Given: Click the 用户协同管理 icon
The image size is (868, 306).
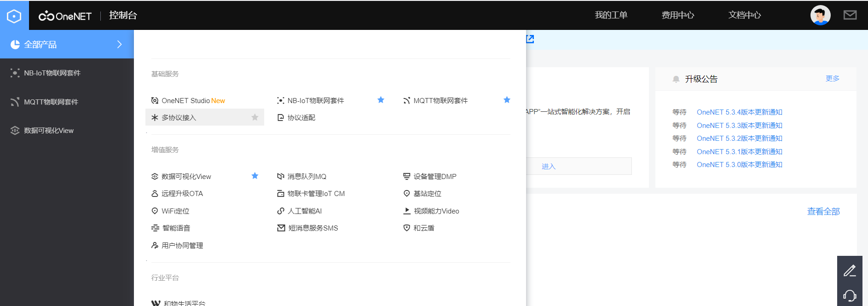Looking at the screenshot, I should pyautogui.click(x=155, y=245).
